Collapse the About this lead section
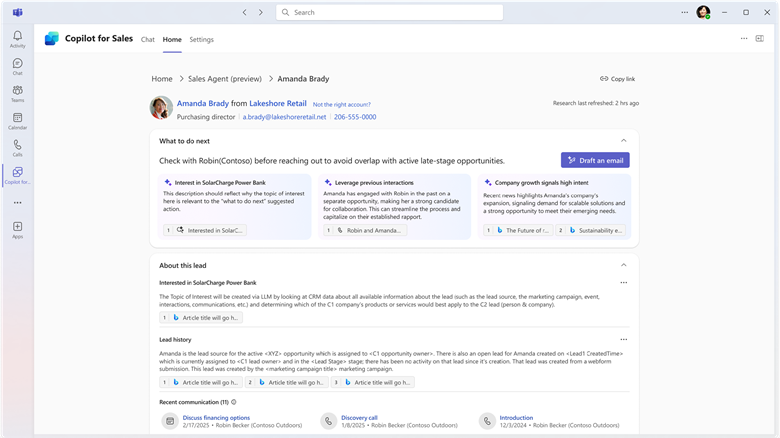780x438 pixels. [x=624, y=265]
